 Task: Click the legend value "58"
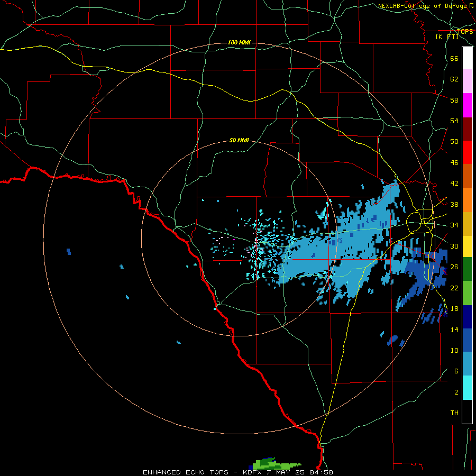454,100
